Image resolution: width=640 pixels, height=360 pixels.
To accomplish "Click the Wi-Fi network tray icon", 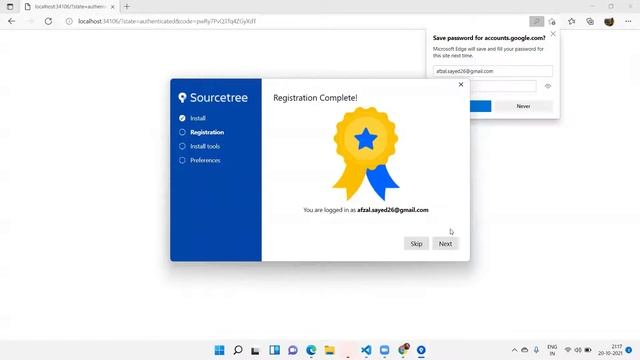I will (x=568, y=350).
